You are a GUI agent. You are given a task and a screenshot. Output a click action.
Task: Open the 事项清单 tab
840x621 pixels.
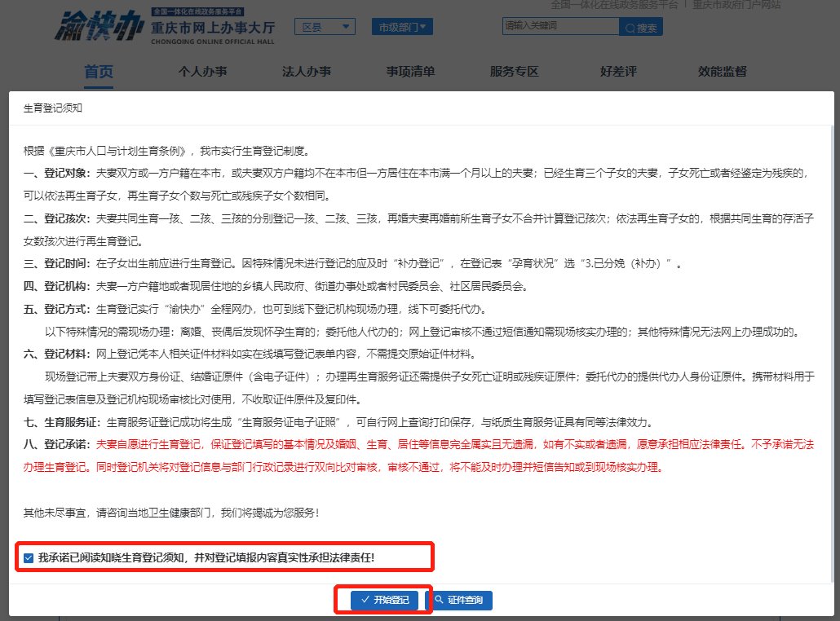pos(410,71)
